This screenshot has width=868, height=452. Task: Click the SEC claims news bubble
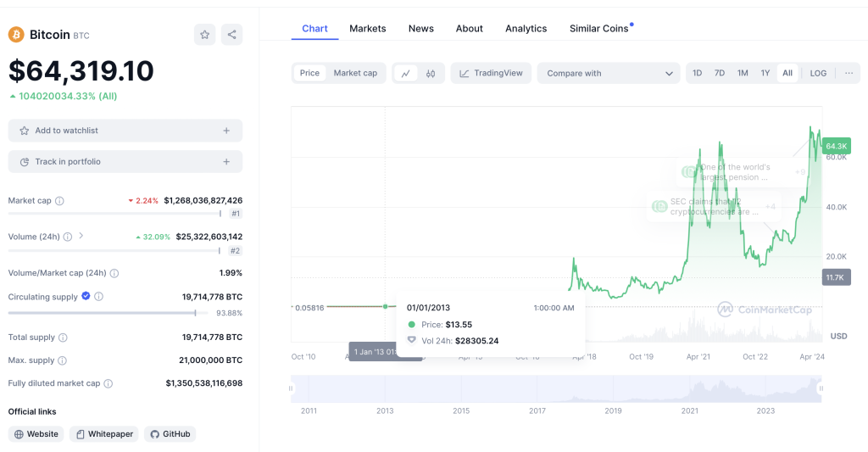coord(714,207)
